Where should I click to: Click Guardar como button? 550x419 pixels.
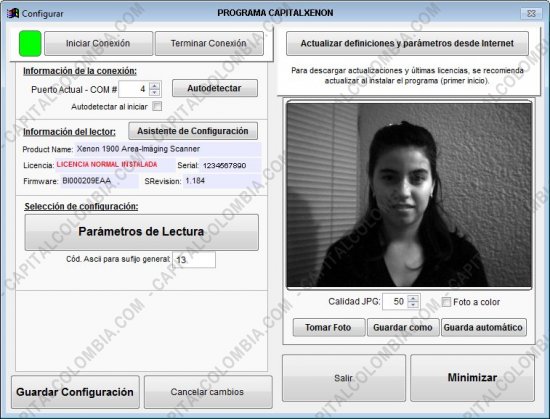(403, 327)
